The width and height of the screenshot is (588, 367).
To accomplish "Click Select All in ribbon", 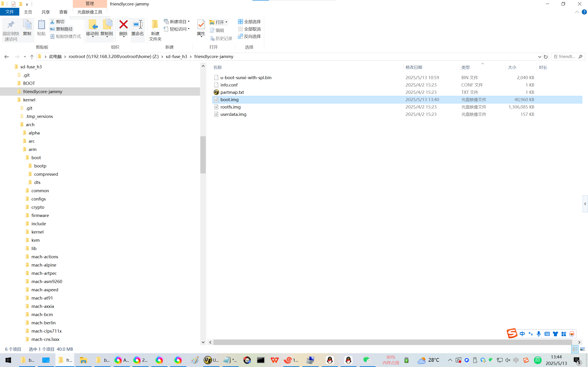I will coord(249,22).
